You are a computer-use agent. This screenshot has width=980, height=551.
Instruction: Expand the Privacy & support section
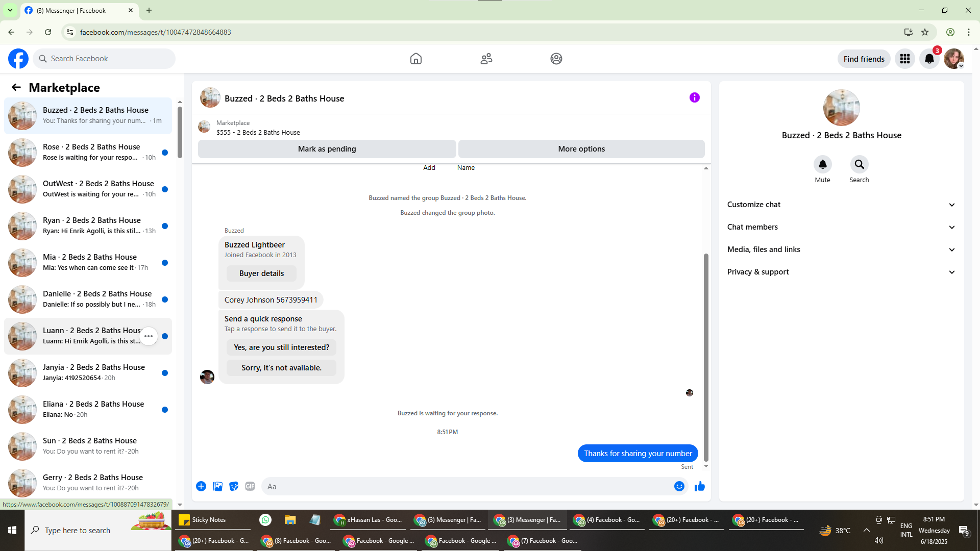841,272
